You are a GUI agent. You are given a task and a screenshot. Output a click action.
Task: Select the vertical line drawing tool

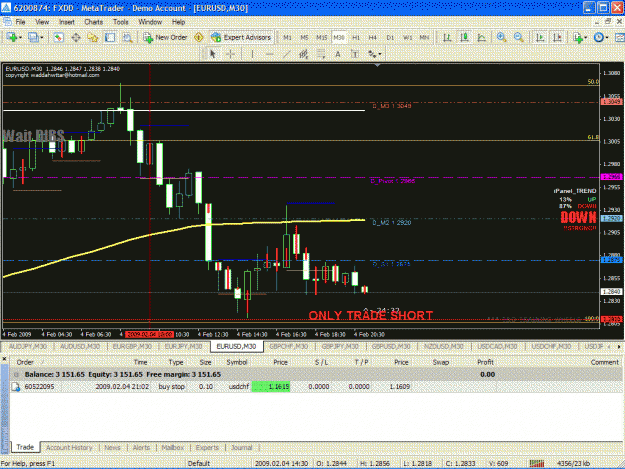coord(252,54)
